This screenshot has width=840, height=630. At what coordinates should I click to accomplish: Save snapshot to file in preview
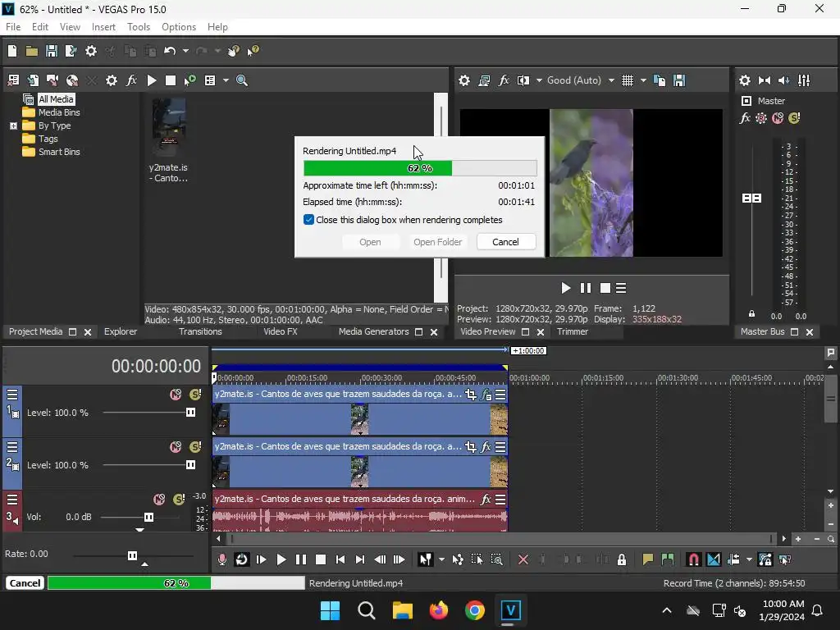coord(679,80)
